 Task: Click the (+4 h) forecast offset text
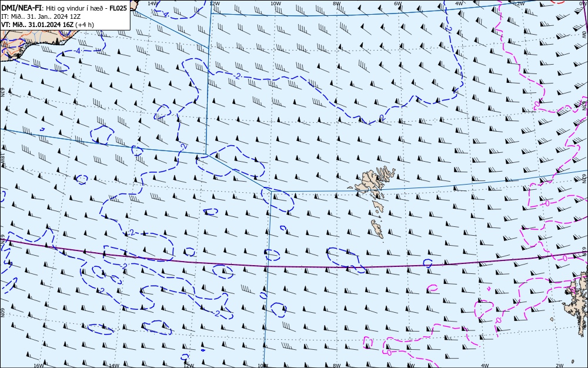84,25
